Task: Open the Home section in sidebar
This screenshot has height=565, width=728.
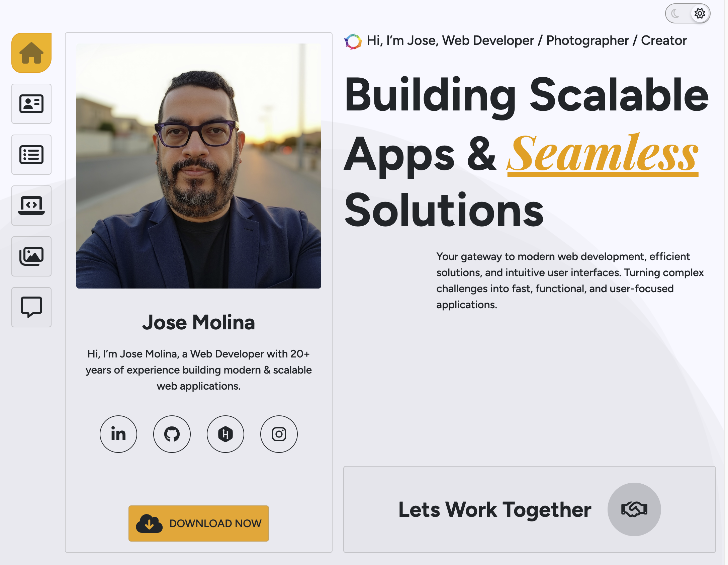Action: pos(31,53)
